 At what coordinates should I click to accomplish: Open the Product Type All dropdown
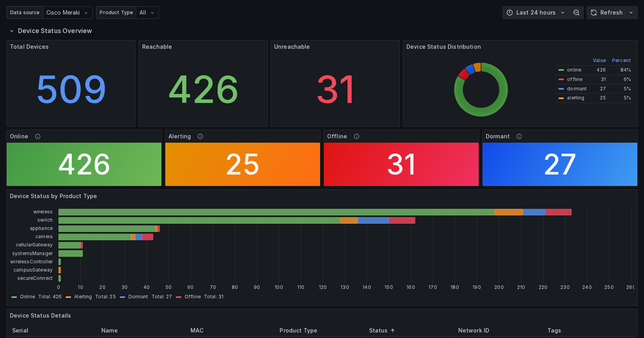point(147,13)
